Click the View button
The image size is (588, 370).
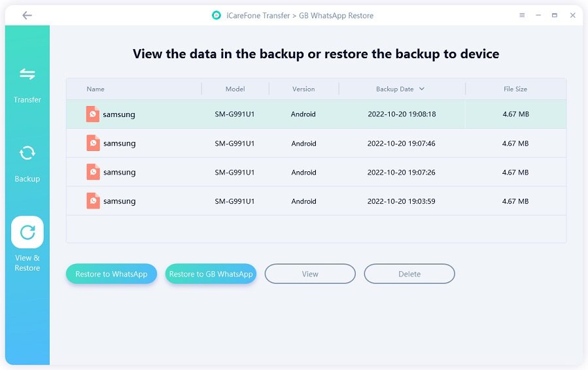310,274
